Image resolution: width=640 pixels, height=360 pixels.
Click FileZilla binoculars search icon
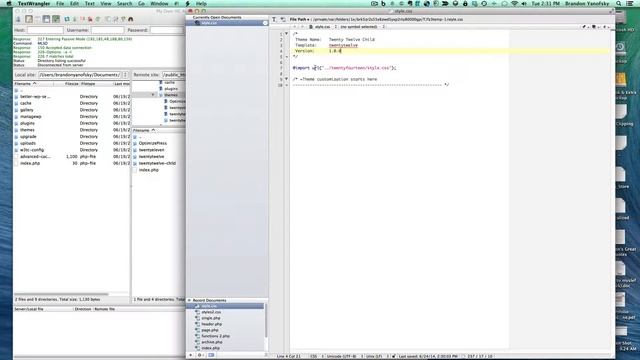[131, 19]
